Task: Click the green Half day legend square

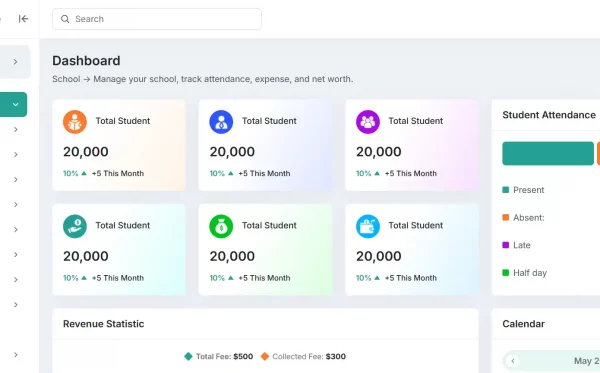Action: tap(505, 272)
